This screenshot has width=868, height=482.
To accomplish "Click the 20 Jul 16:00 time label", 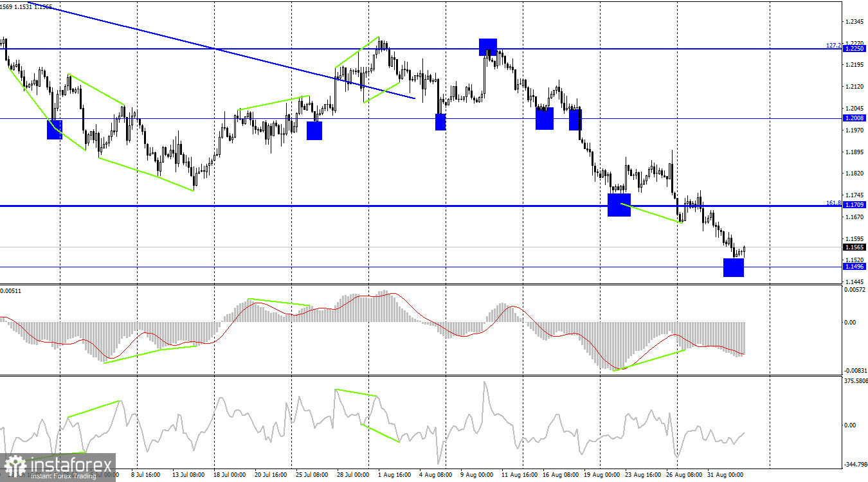I will (x=271, y=475).
